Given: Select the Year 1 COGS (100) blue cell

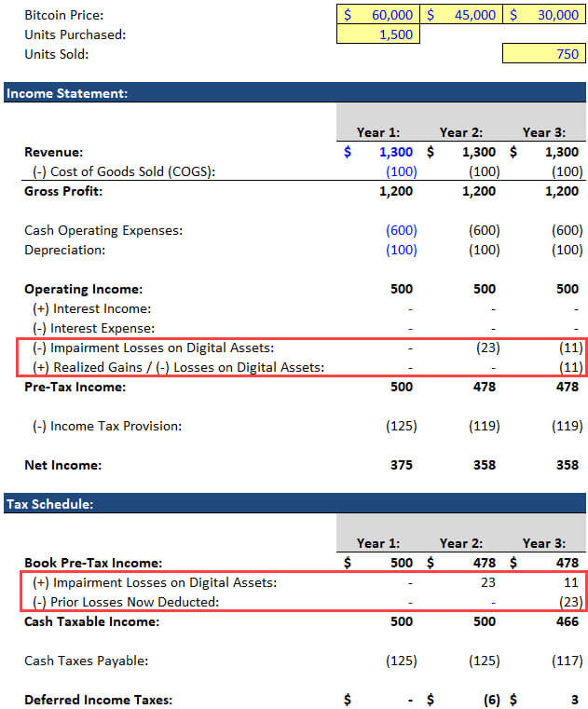Looking at the screenshot, I should 402,171.
